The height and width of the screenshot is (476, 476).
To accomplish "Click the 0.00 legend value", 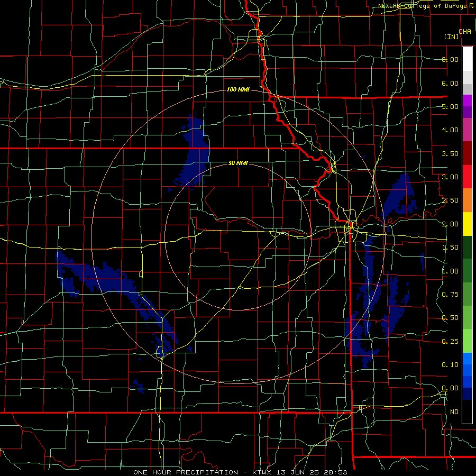I will click(450, 388).
